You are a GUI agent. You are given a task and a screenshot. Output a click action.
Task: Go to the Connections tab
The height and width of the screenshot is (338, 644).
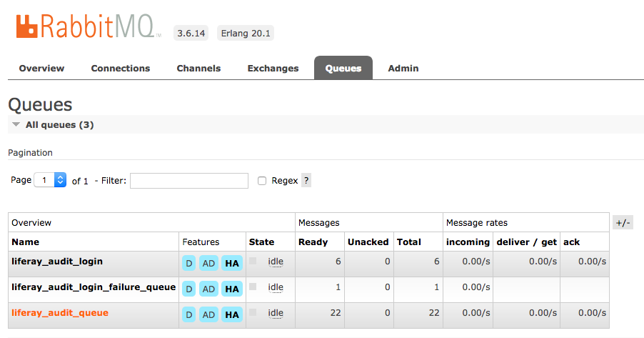[x=121, y=69]
